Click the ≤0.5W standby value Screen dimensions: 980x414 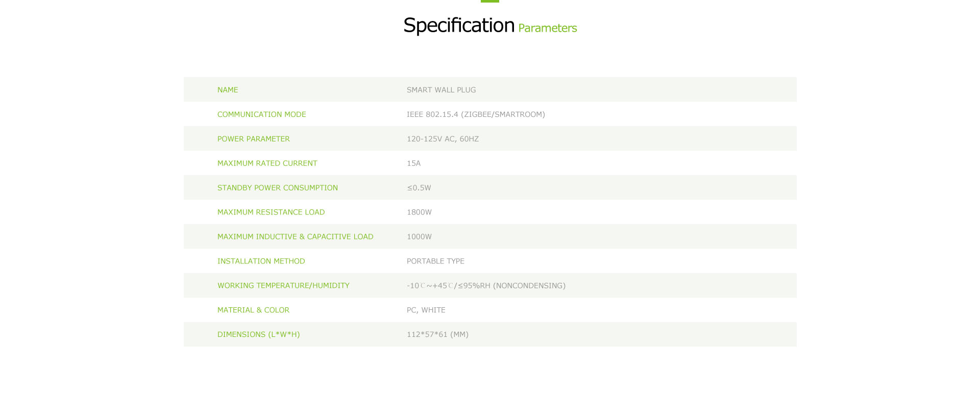419,188
